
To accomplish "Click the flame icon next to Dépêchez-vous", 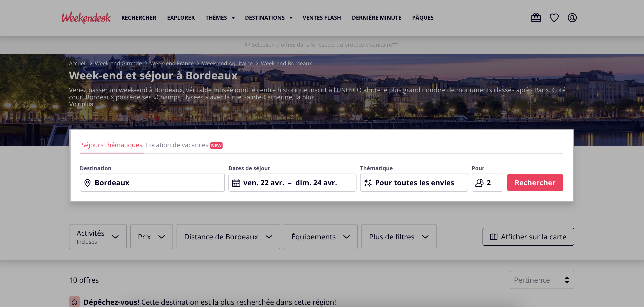I will (x=74, y=302).
